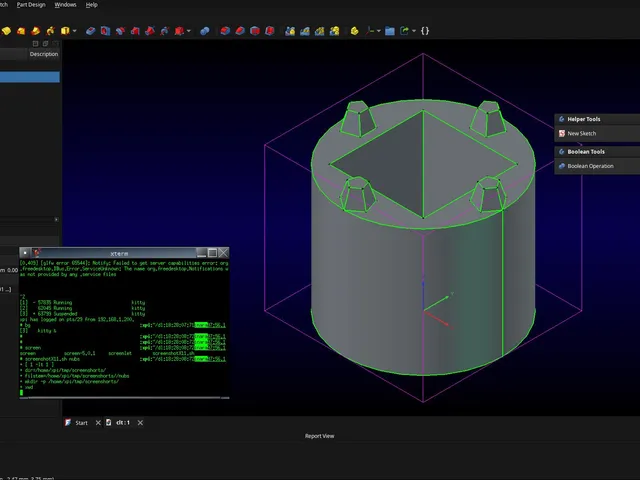Click the Description column header
640x480 pixels.
point(44,54)
